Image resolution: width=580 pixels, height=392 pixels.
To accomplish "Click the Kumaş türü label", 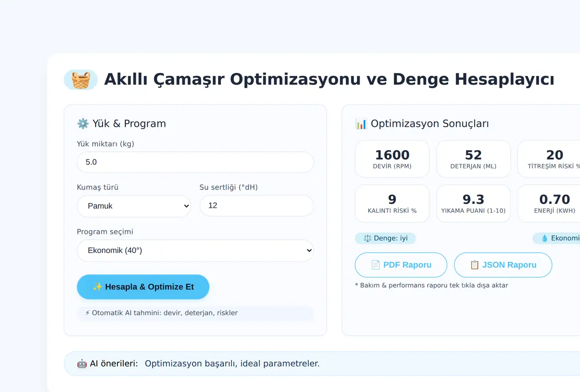I will click(x=98, y=187).
